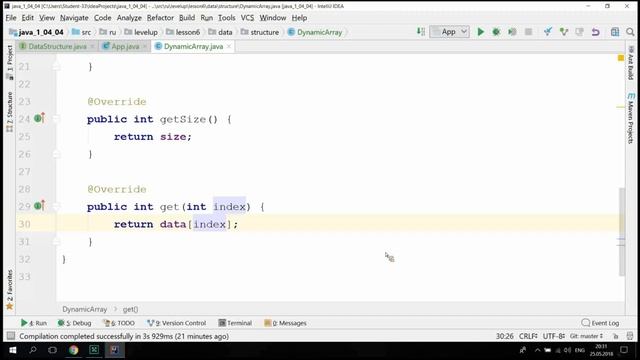Open Windows Action Center notifications icon
This screenshot has height=360, width=640.
coord(624,350)
